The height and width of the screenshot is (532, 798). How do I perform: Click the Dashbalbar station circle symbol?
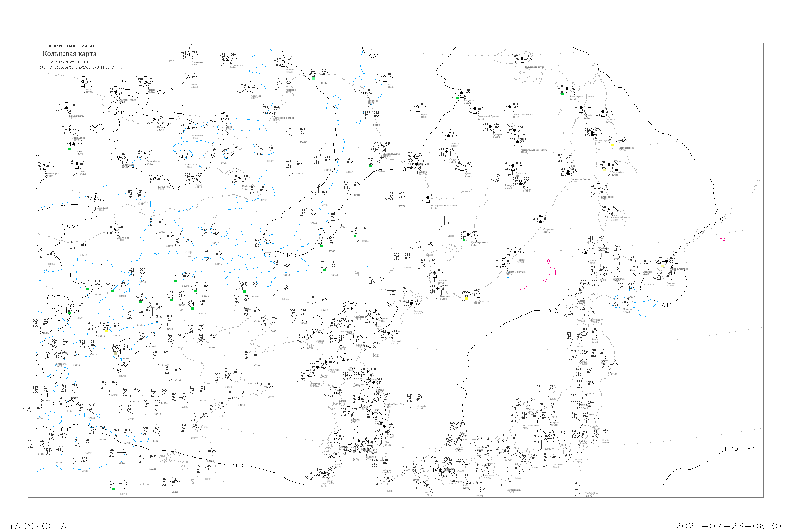pyautogui.click(x=189, y=128)
